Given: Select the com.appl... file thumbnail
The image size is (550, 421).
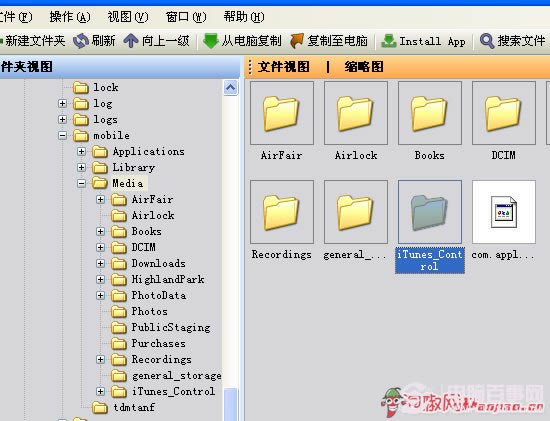Looking at the screenshot, I should pyautogui.click(x=504, y=212).
